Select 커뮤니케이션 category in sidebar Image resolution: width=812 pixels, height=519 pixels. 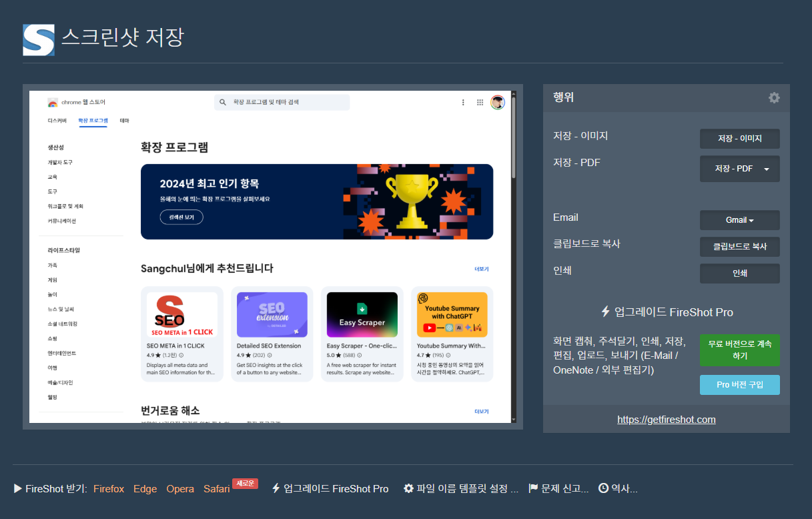(x=62, y=221)
